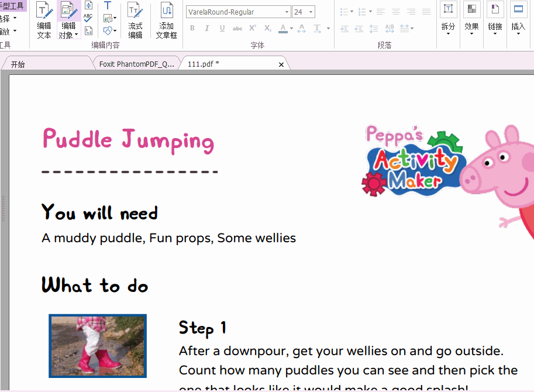
Task: Click the increase indent icon
Action: [344, 29]
